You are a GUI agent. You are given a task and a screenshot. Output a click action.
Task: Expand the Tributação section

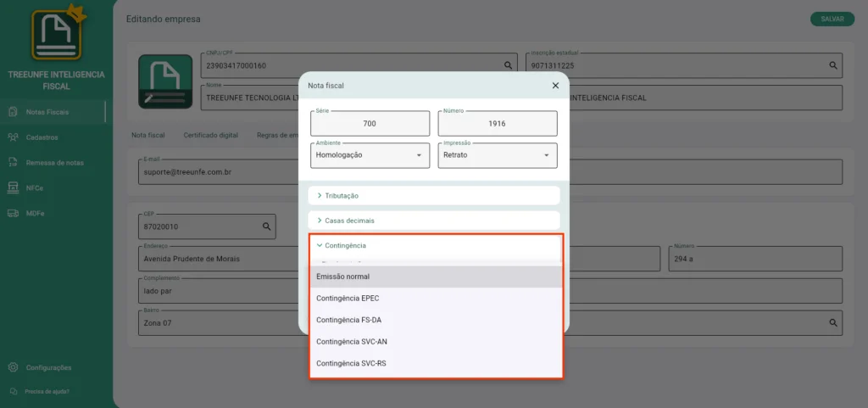tap(434, 195)
